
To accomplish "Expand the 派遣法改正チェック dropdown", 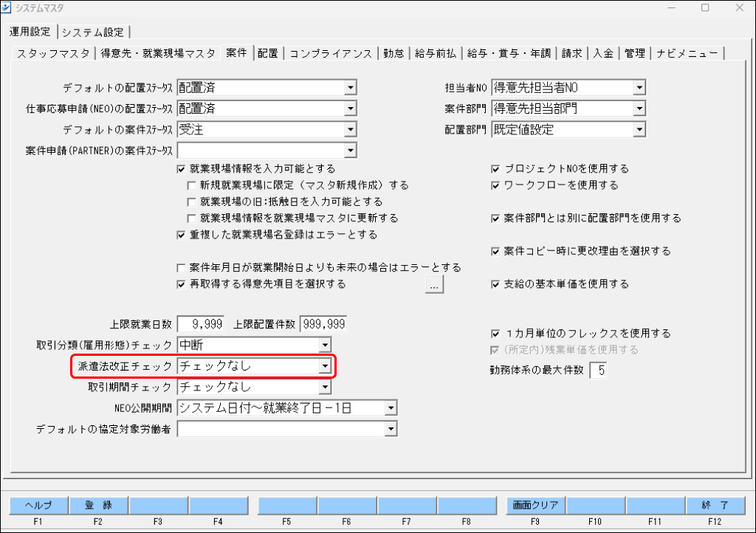I will [x=325, y=366].
